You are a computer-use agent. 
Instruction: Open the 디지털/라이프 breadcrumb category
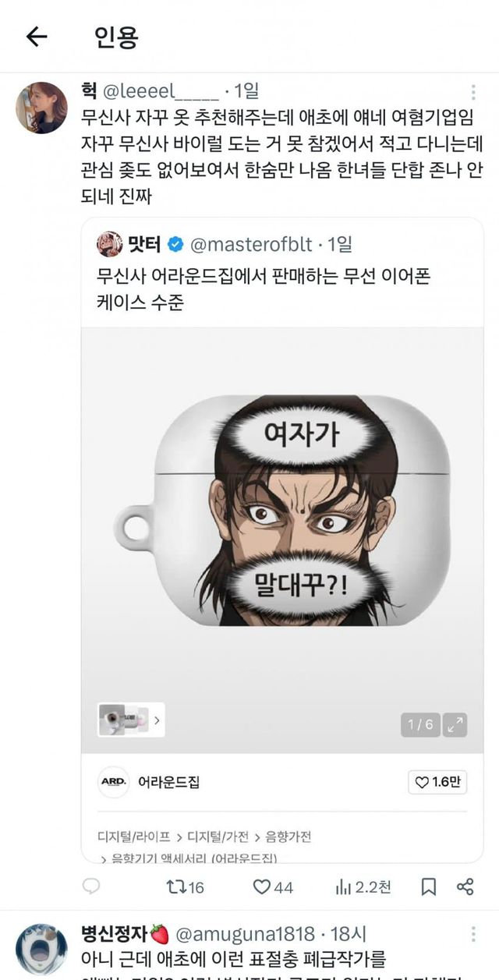133,837
